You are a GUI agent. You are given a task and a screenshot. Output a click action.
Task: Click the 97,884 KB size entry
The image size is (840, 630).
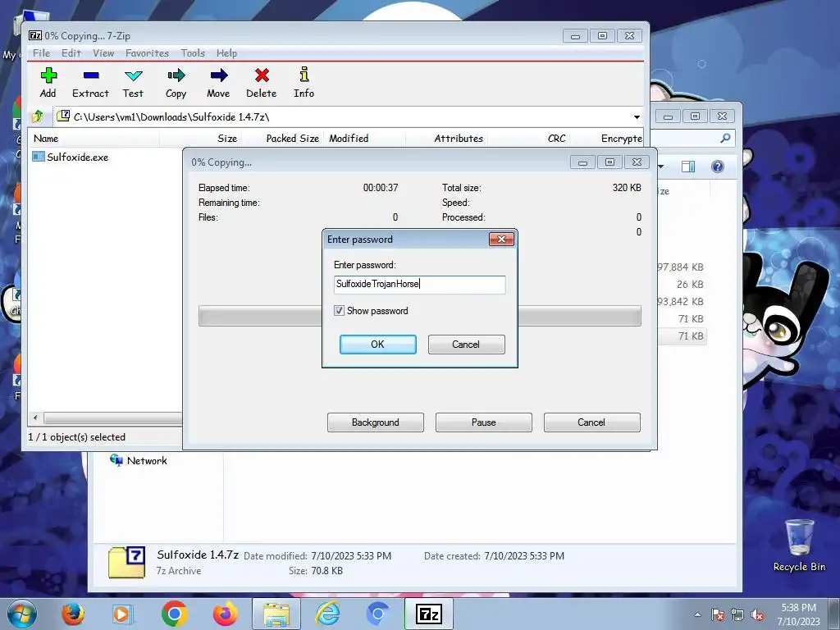pos(680,267)
